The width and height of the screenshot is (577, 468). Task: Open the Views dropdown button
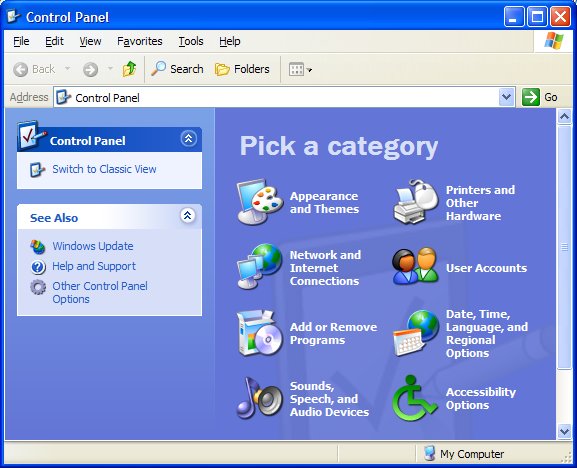coord(300,69)
